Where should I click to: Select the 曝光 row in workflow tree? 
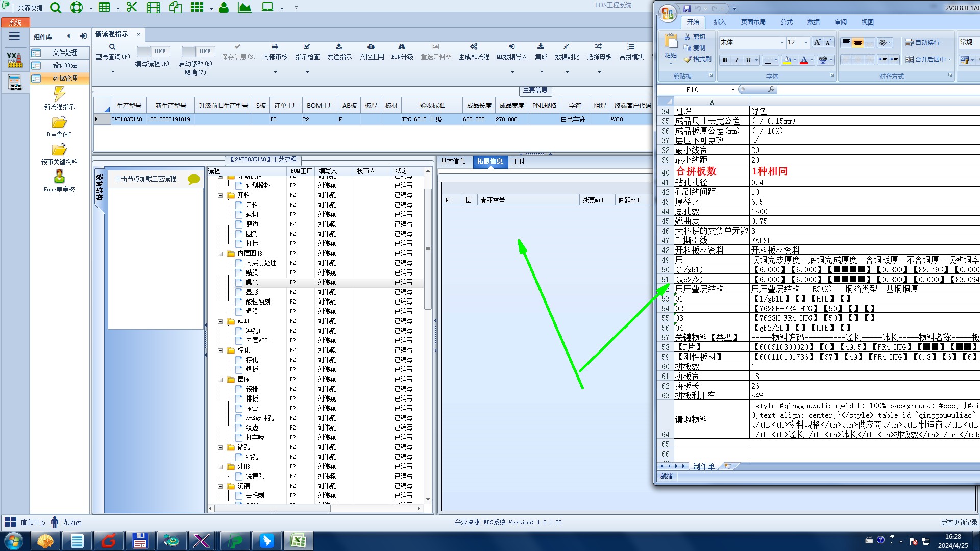tap(315, 283)
